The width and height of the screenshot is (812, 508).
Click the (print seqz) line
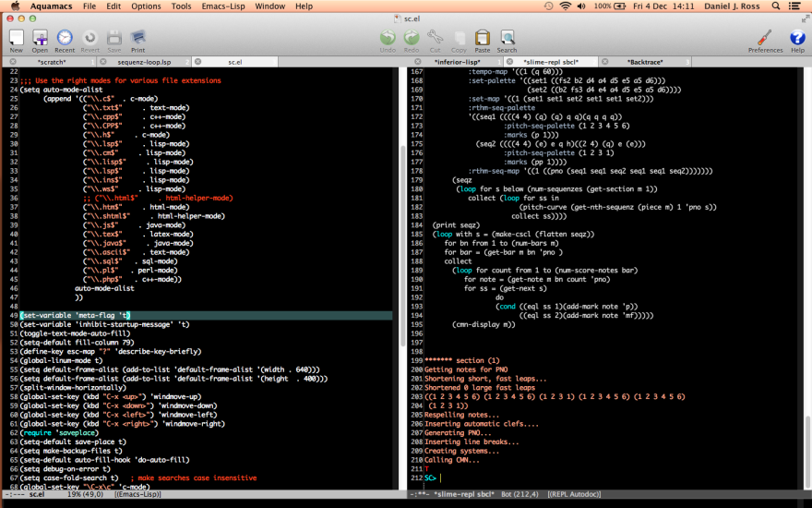pos(456,225)
